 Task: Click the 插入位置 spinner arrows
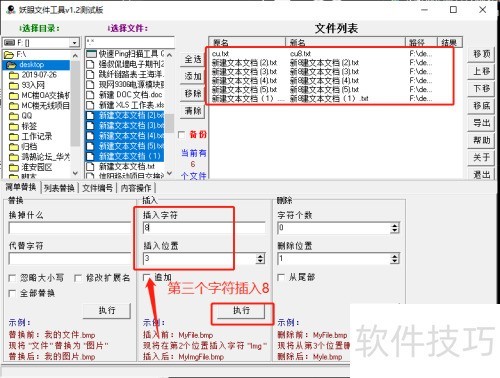260,259
